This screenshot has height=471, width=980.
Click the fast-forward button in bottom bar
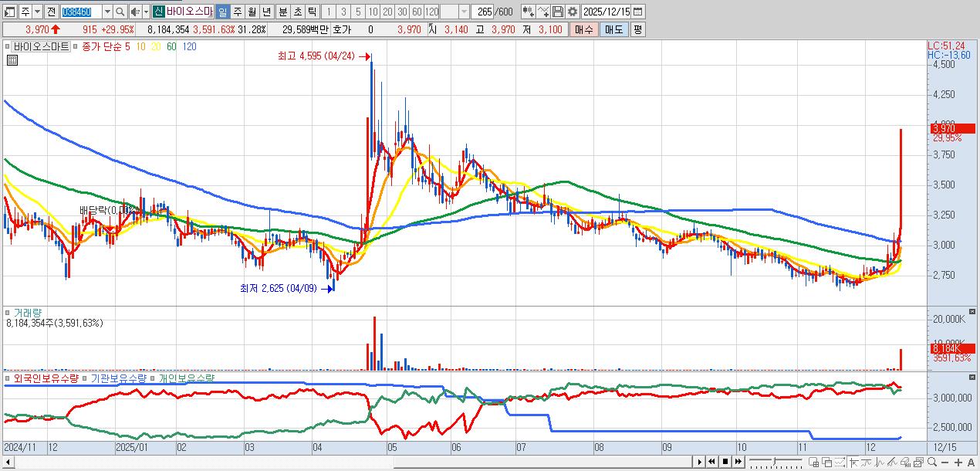(x=738, y=462)
